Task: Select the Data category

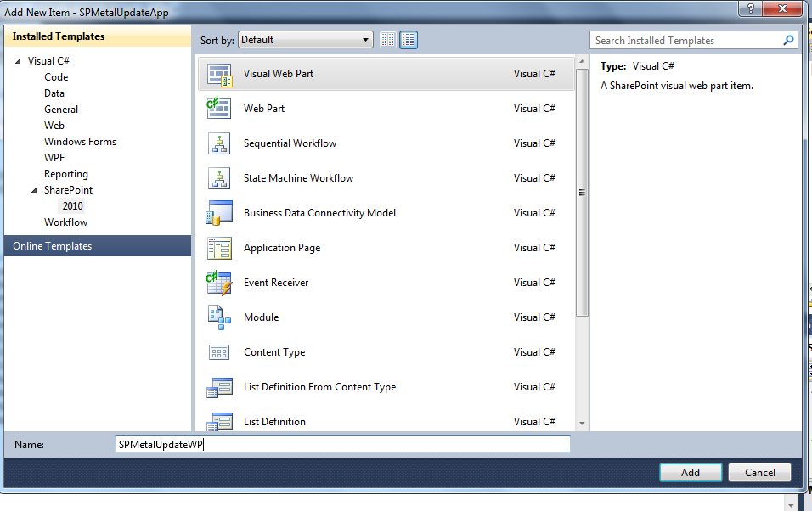Action: coord(54,93)
